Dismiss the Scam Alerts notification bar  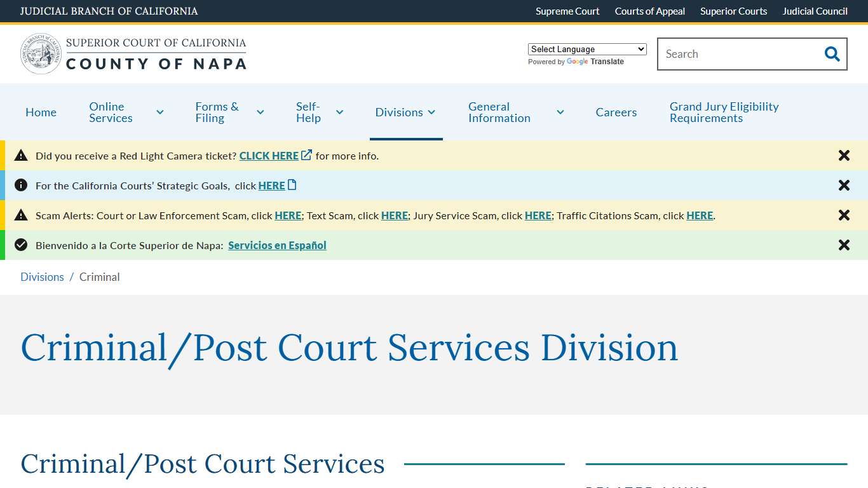tap(844, 215)
